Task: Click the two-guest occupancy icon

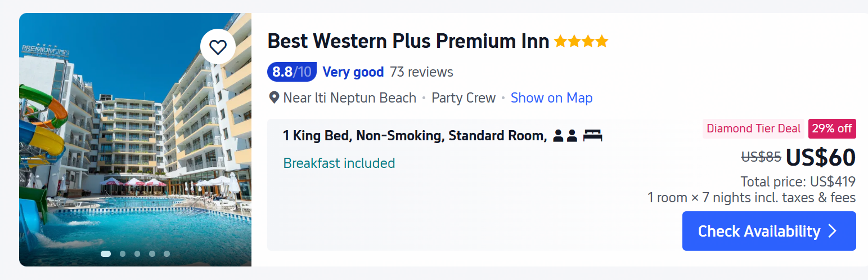Action: click(x=565, y=136)
